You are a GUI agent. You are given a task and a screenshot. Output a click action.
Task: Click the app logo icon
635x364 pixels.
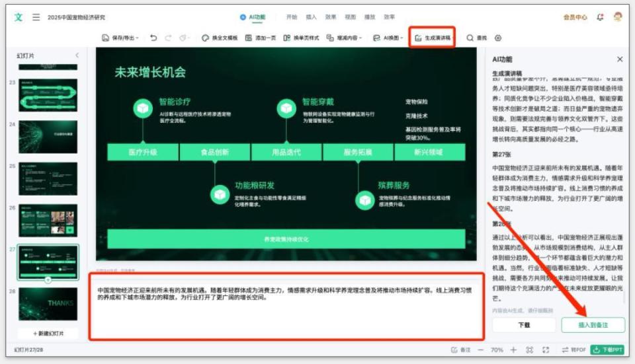pos(19,17)
